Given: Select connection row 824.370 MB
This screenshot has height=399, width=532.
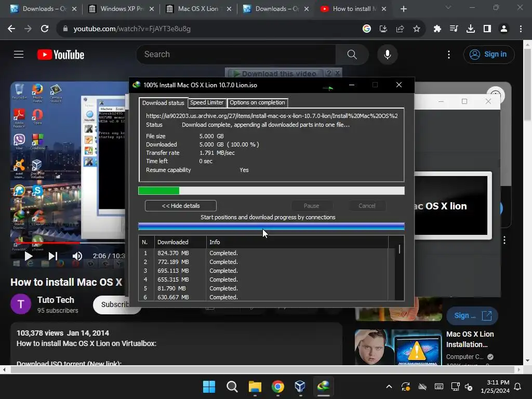Looking at the screenshot, I should coord(263,253).
